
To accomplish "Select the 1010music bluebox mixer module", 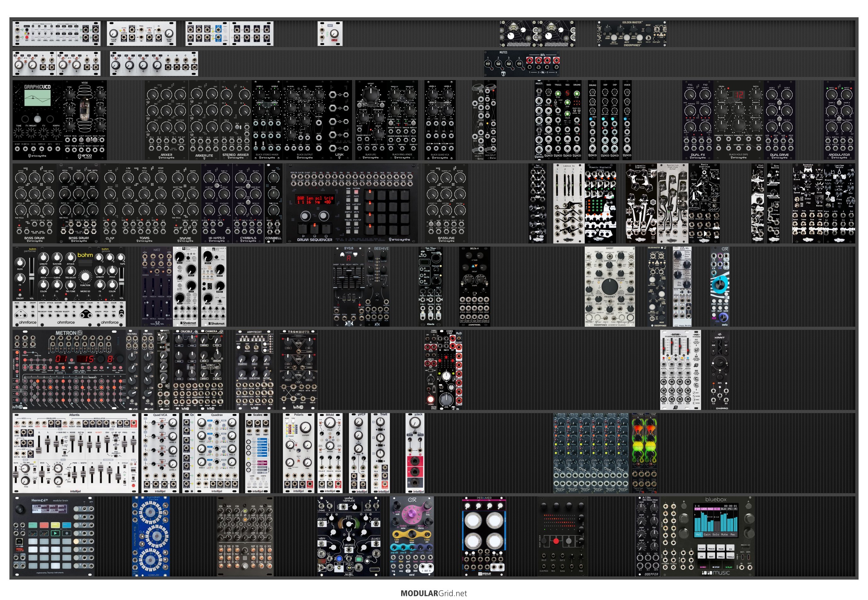I will point(707,537).
